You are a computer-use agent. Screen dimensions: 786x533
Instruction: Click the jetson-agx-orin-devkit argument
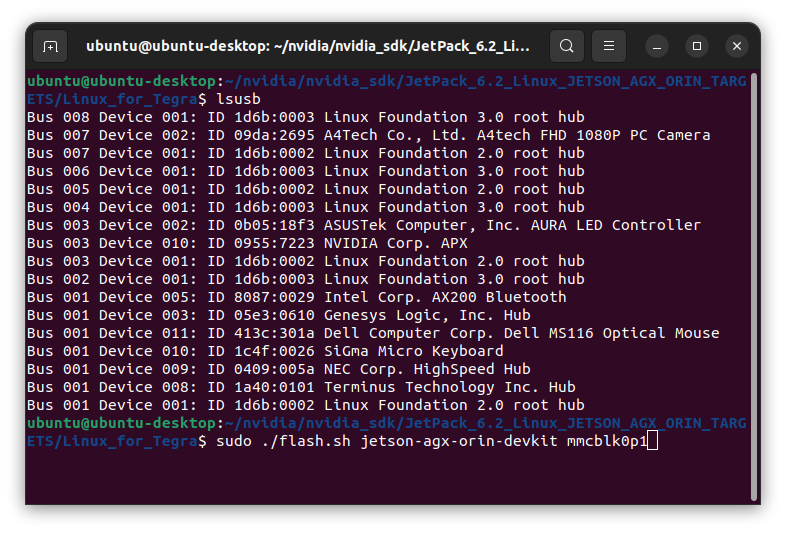click(x=459, y=441)
